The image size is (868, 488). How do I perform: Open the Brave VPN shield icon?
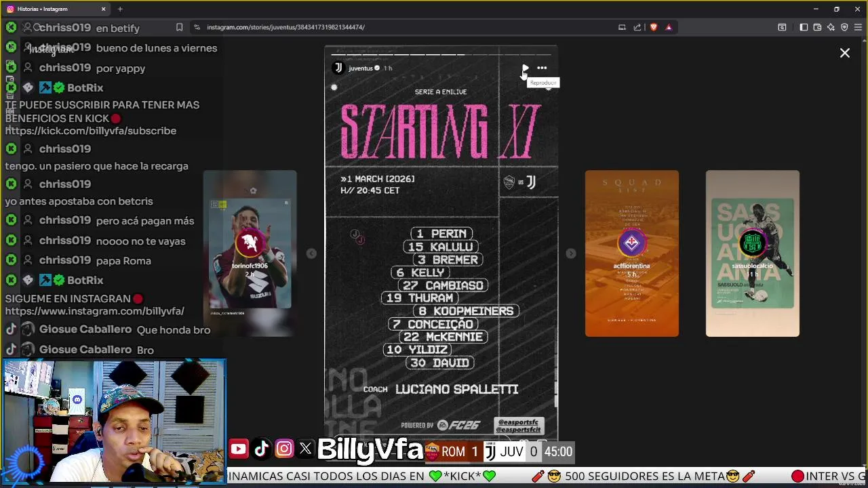tap(844, 27)
